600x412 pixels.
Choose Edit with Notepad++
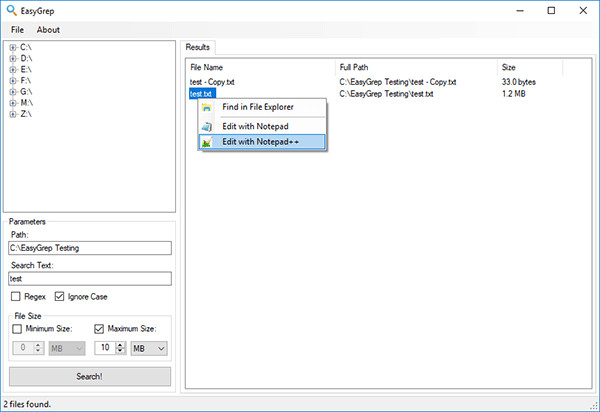261,142
